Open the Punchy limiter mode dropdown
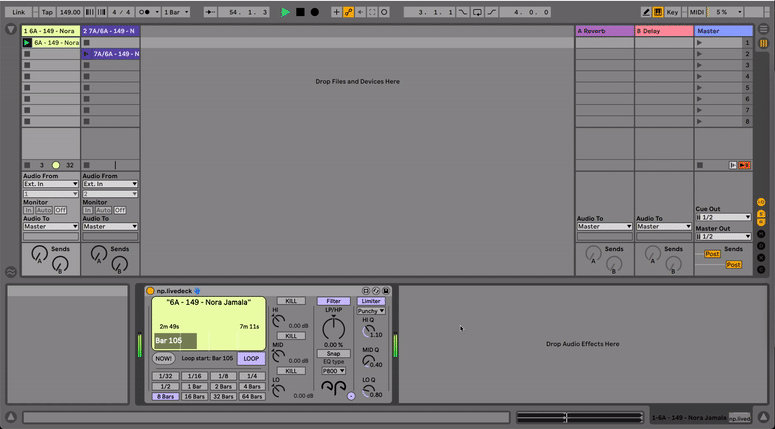The height and width of the screenshot is (429, 775). 371,311
